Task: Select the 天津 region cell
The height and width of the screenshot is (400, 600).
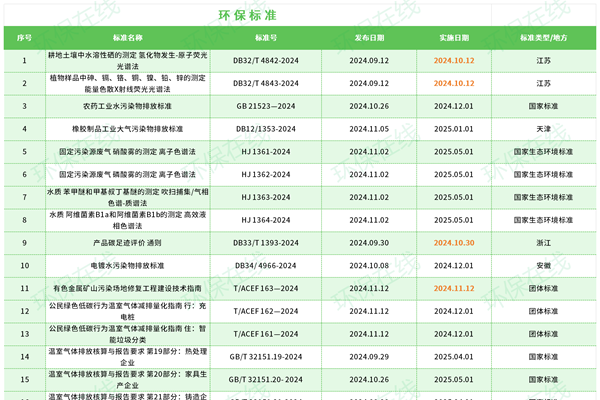Action: pos(543,128)
